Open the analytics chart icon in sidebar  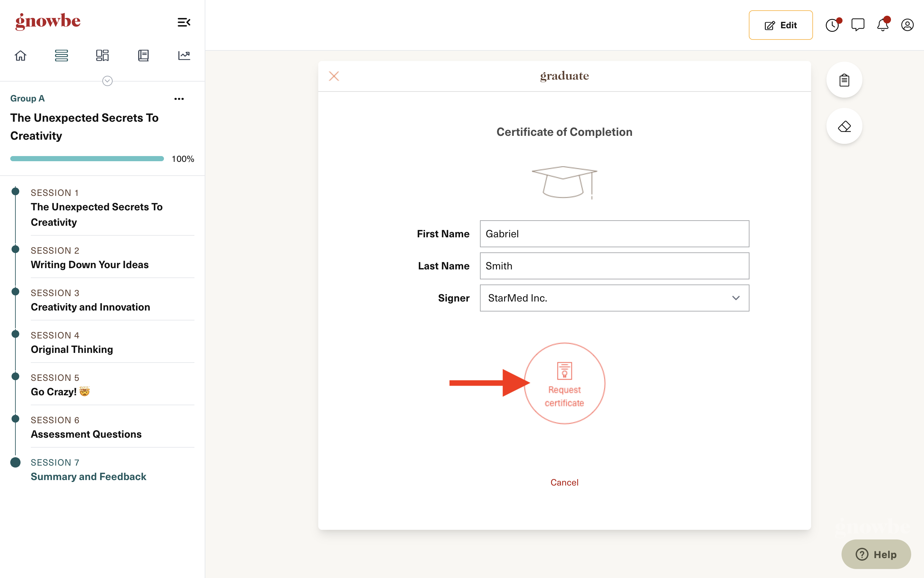point(184,56)
